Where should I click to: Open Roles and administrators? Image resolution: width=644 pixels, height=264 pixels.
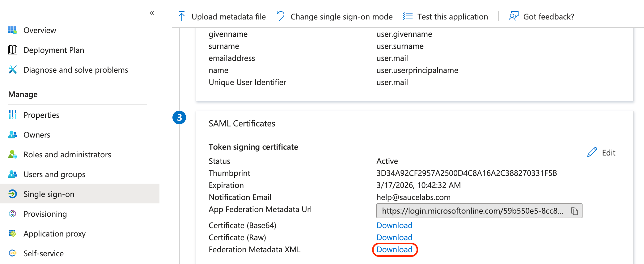coord(67,155)
